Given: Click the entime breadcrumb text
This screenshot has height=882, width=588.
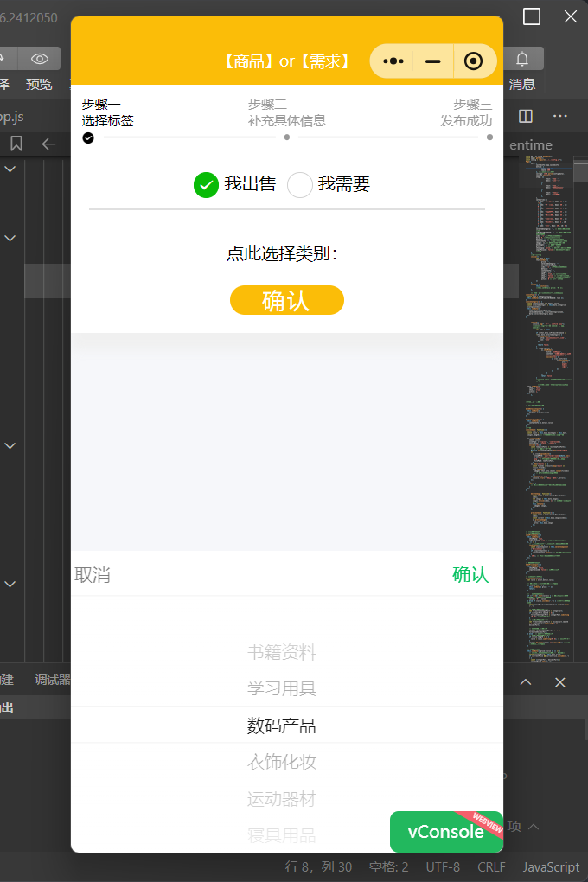Looking at the screenshot, I should point(531,145).
